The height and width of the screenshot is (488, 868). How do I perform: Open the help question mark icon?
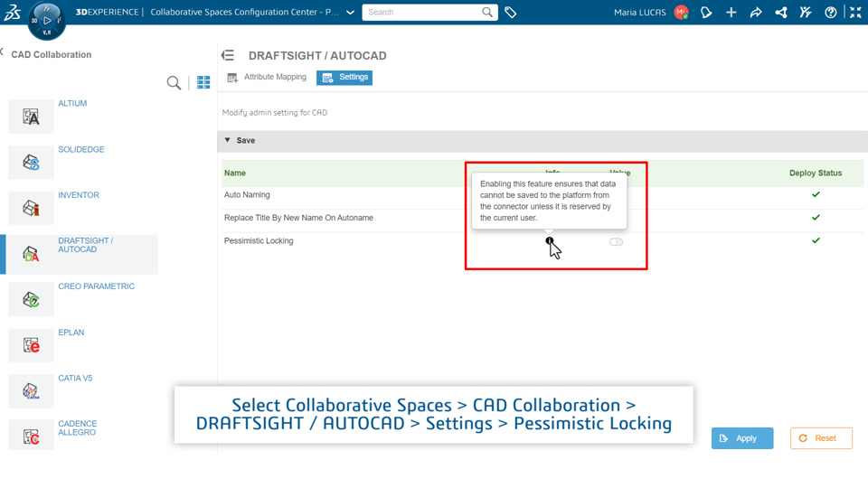tap(830, 12)
